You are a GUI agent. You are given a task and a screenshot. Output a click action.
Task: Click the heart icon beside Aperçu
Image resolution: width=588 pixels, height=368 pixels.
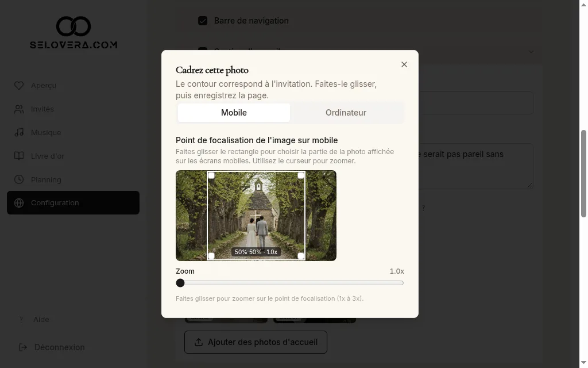click(x=19, y=86)
